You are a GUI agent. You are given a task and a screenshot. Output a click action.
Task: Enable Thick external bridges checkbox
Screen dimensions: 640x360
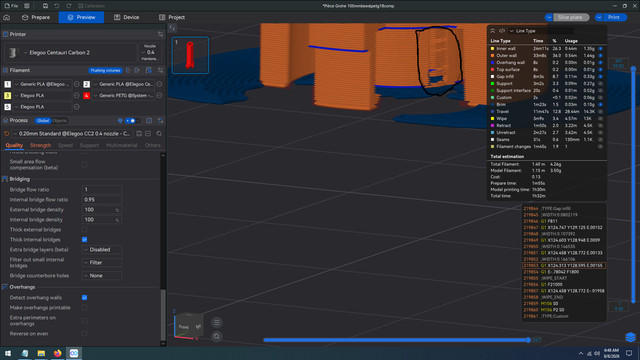tap(84, 230)
